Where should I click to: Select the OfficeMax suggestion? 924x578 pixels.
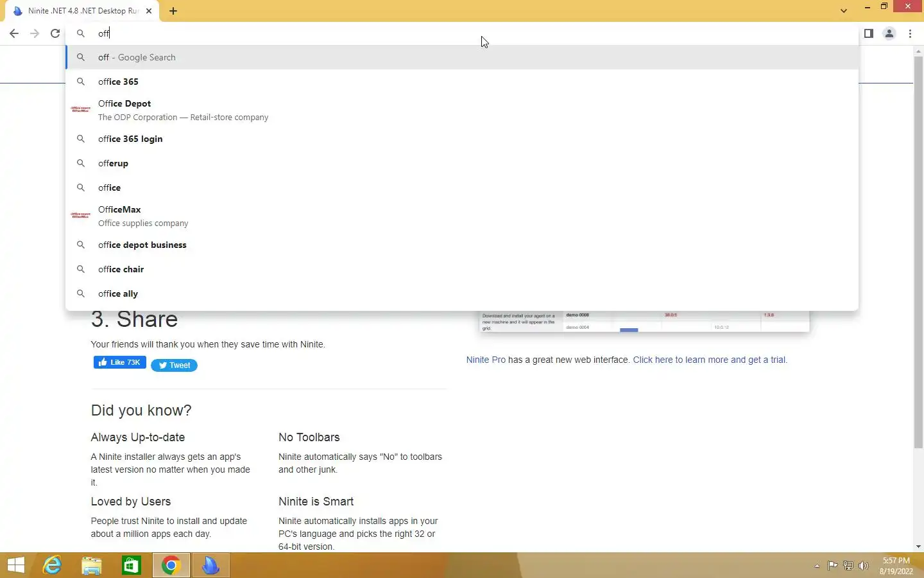coord(462,216)
